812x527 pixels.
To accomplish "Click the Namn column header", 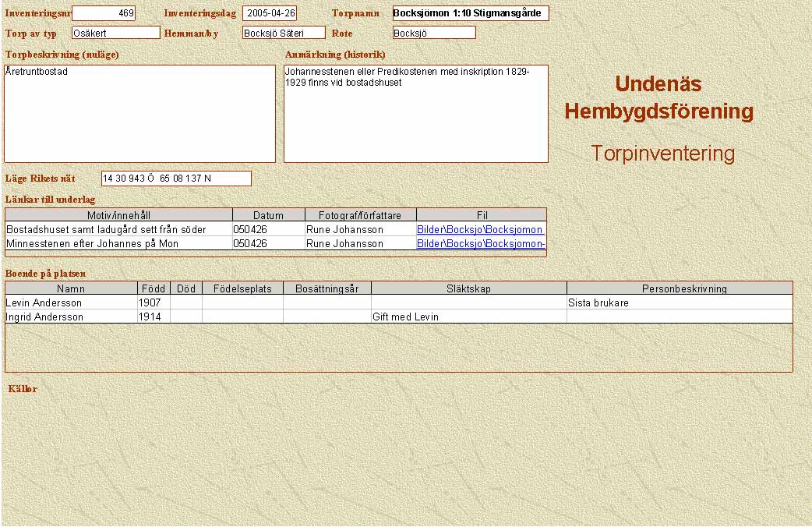I will [72, 288].
